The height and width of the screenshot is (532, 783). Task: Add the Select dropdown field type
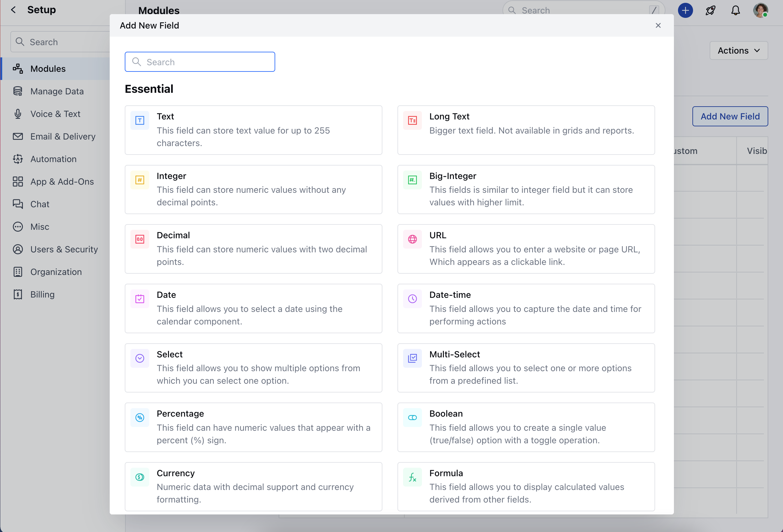[x=253, y=368]
